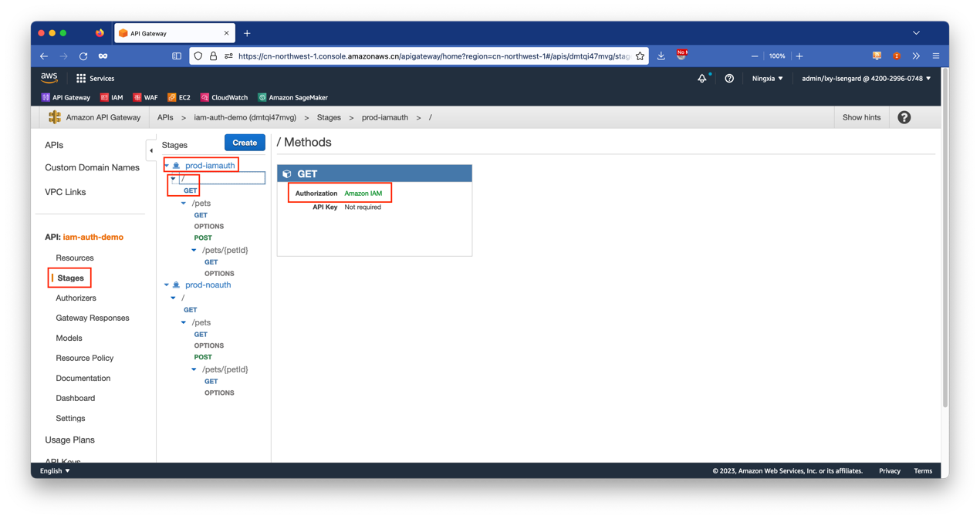Click the site lock icon
The height and width of the screenshot is (519, 980).
point(214,56)
